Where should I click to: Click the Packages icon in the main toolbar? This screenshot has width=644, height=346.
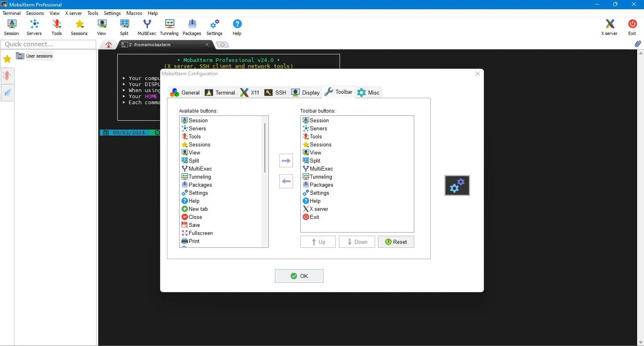[x=192, y=27]
